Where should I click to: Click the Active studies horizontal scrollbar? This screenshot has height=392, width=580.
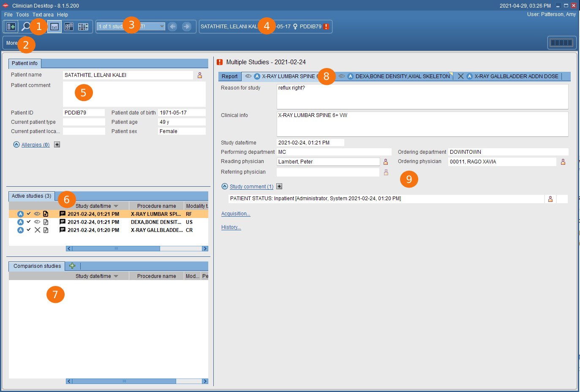click(x=116, y=249)
